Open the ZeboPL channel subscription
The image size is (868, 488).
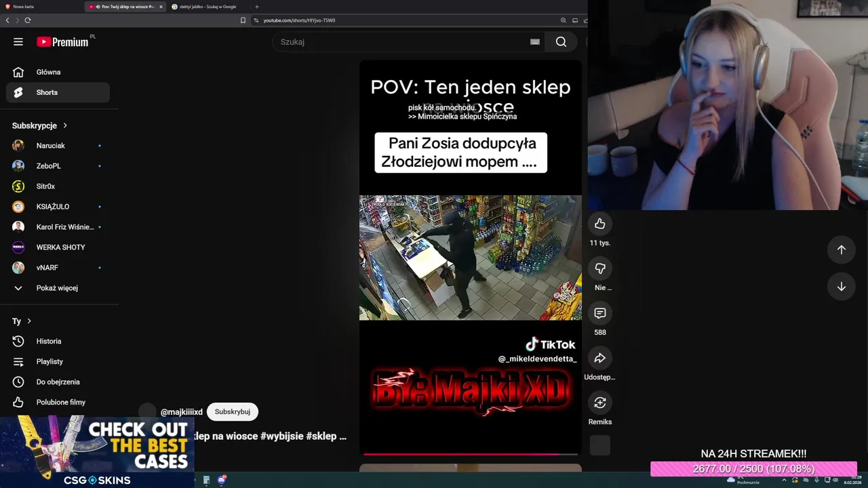click(58, 166)
